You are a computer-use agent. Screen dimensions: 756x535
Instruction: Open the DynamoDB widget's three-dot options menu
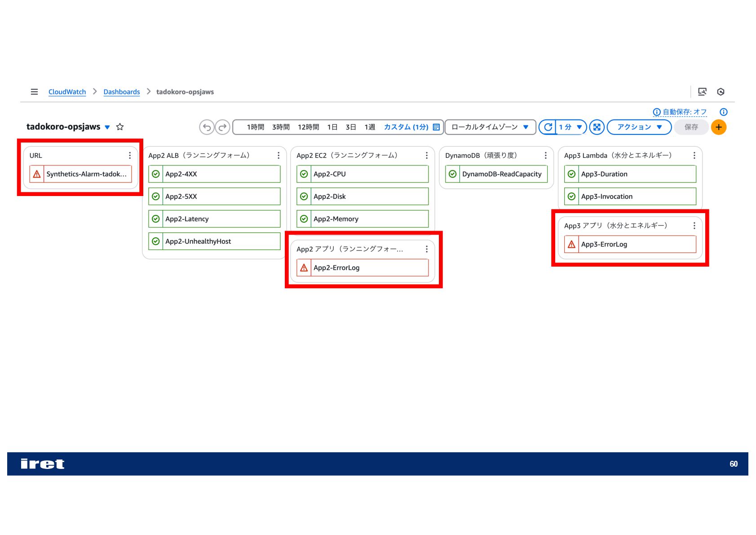545,155
